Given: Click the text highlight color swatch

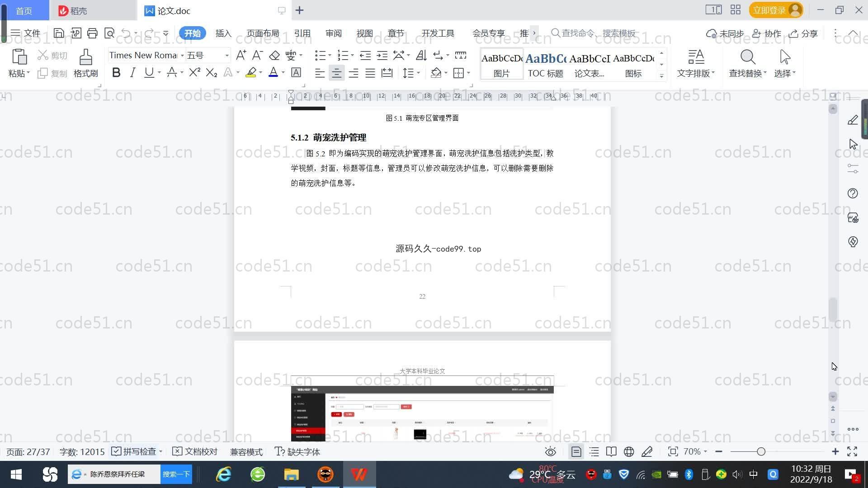Looking at the screenshot, I should tap(251, 72).
